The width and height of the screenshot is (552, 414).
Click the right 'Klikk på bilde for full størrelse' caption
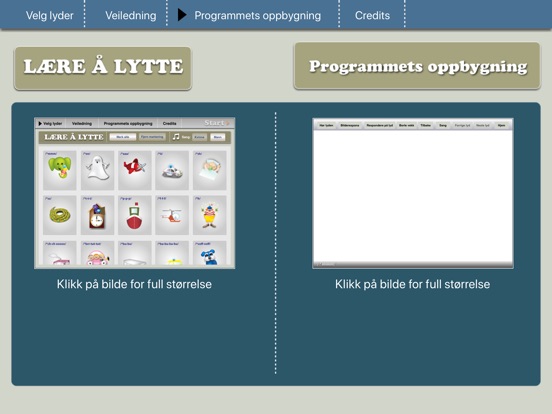pos(412,284)
